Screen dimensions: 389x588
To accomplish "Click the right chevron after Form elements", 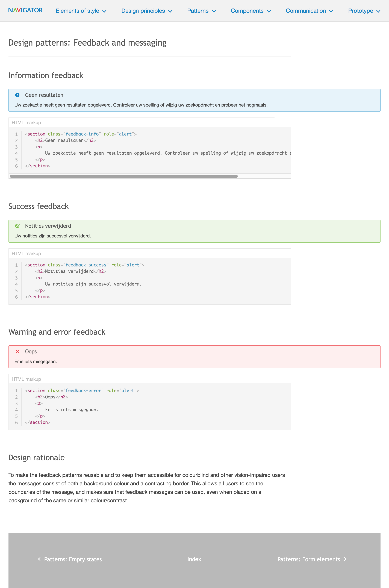I will 345,559.
